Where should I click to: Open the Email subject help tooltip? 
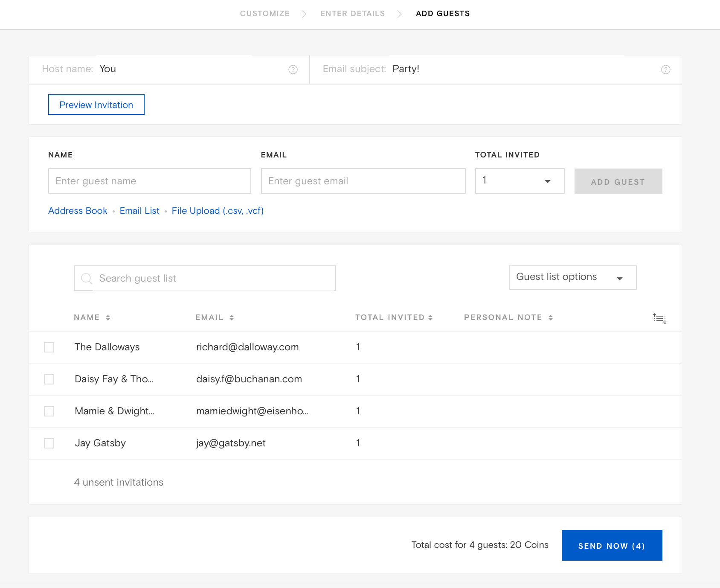coord(665,70)
